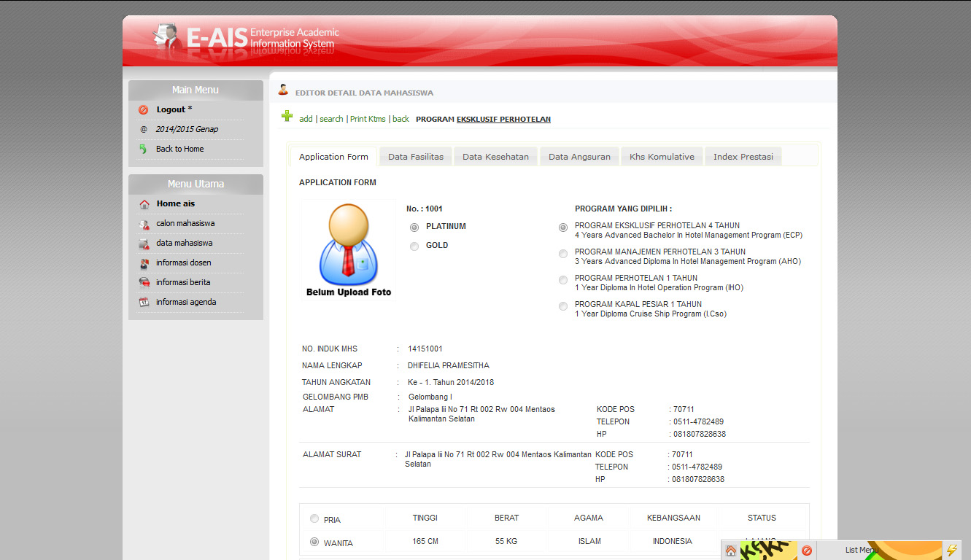Viewport: 971px width, 560px height.
Task: Click the green Back to Home arrow icon
Action: click(x=143, y=149)
